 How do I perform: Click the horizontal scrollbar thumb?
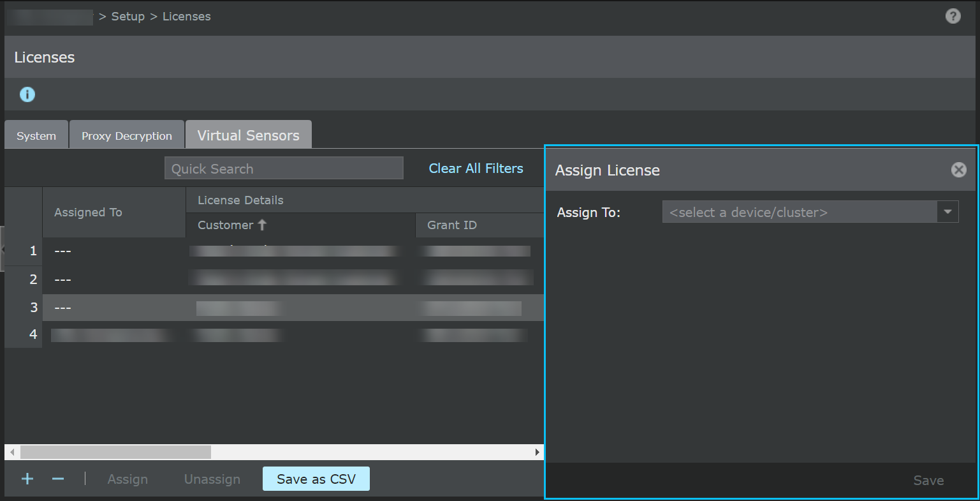115,452
